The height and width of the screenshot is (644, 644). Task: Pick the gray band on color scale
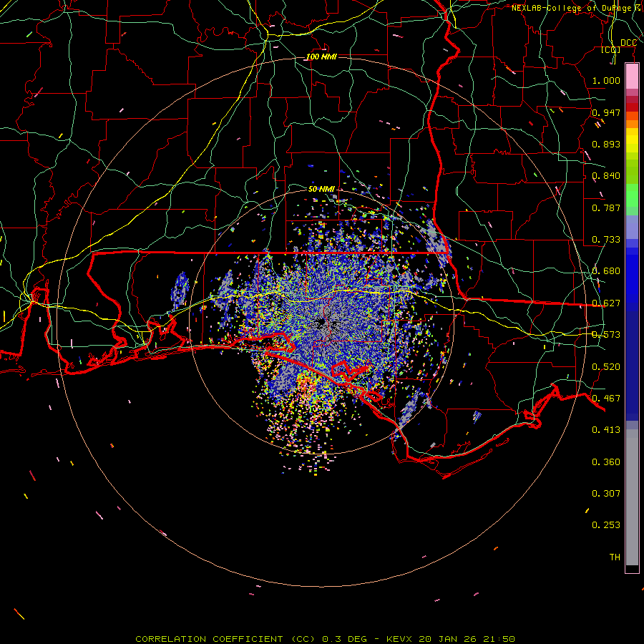632,497
